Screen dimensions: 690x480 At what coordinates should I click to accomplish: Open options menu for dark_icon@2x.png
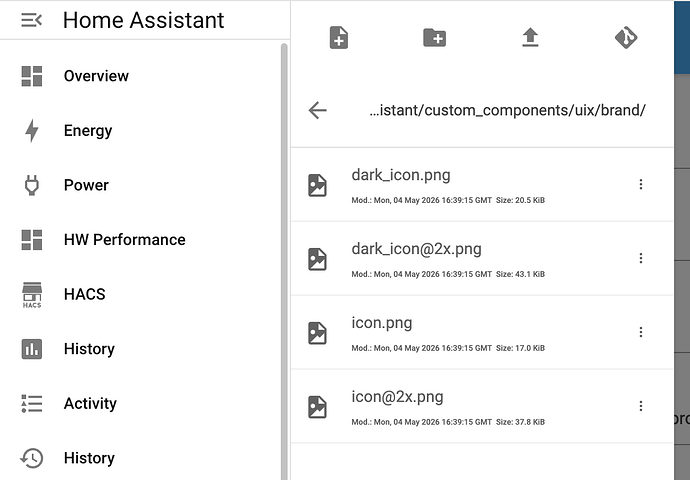click(641, 258)
